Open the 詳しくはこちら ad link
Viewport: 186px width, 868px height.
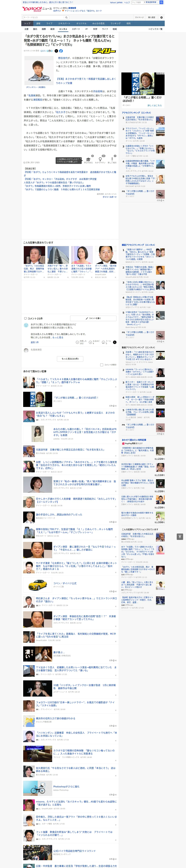pos(155,105)
